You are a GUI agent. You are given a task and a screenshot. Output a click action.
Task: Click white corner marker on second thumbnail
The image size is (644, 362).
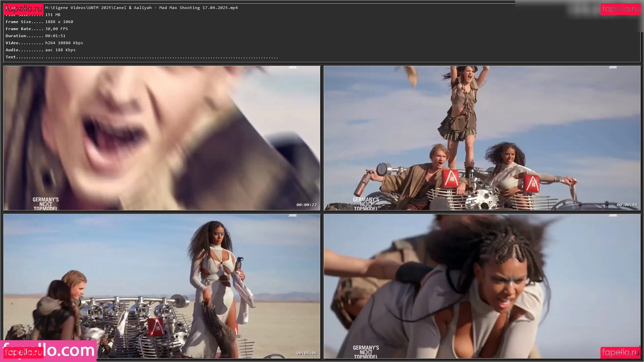click(x=613, y=67)
